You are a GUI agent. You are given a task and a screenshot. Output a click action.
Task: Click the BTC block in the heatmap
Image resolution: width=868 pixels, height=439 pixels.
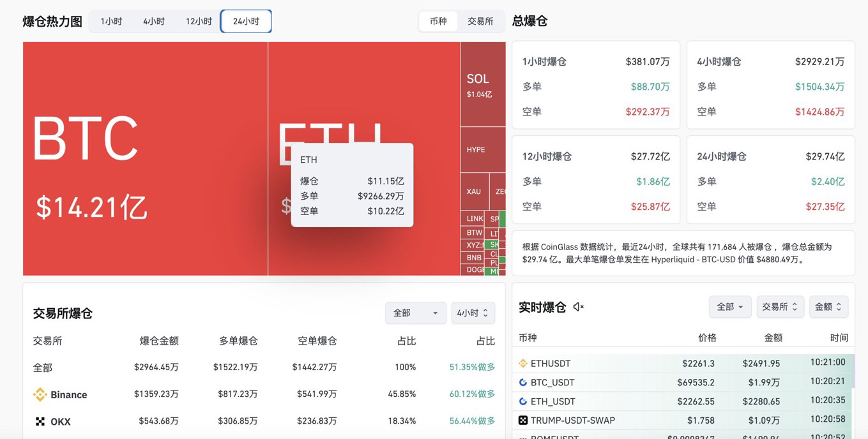pyautogui.click(x=145, y=159)
